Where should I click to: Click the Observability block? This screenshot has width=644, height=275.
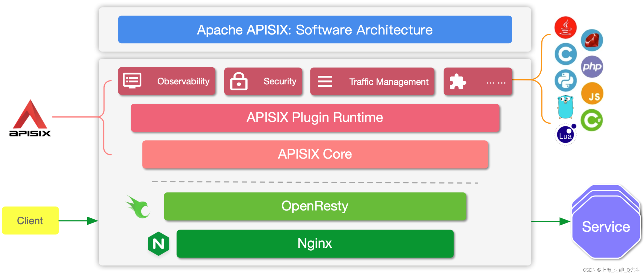[166, 81]
